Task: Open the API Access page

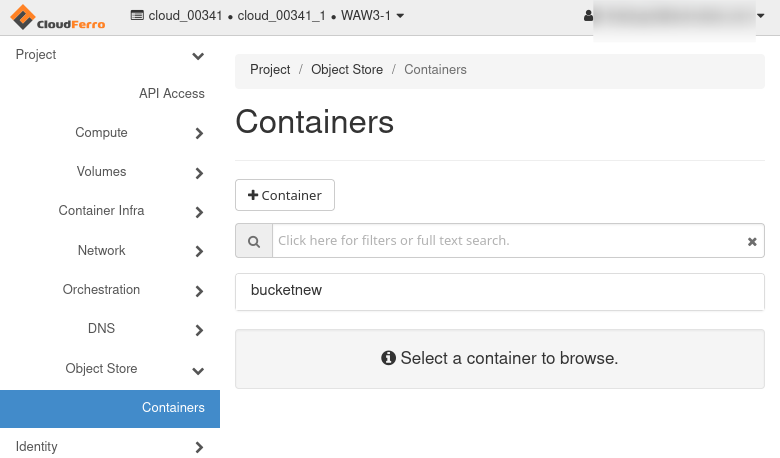Action: tap(171, 94)
